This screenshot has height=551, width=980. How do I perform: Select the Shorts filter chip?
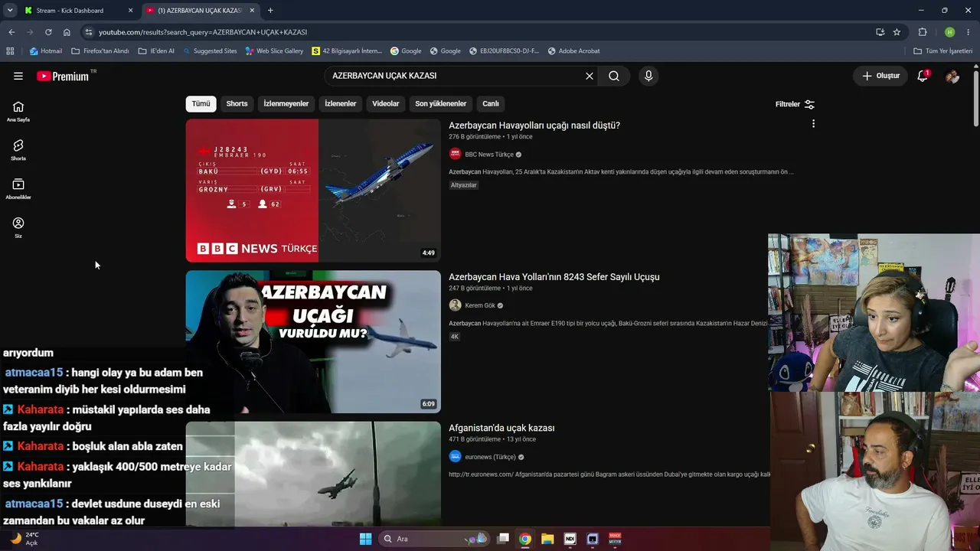(x=237, y=104)
